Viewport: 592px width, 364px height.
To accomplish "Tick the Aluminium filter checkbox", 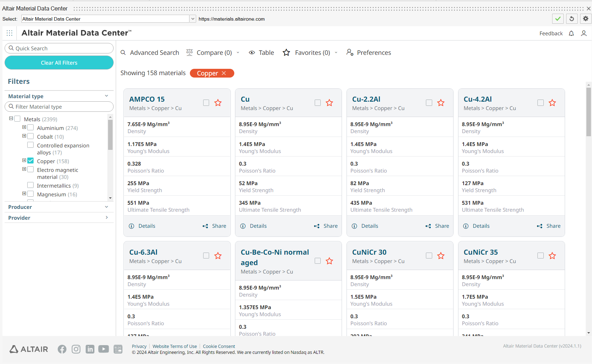I will point(31,128).
